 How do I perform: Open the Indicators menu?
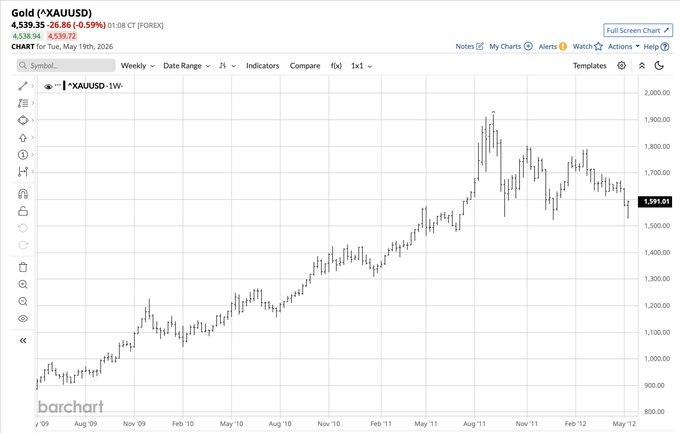(x=262, y=66)
